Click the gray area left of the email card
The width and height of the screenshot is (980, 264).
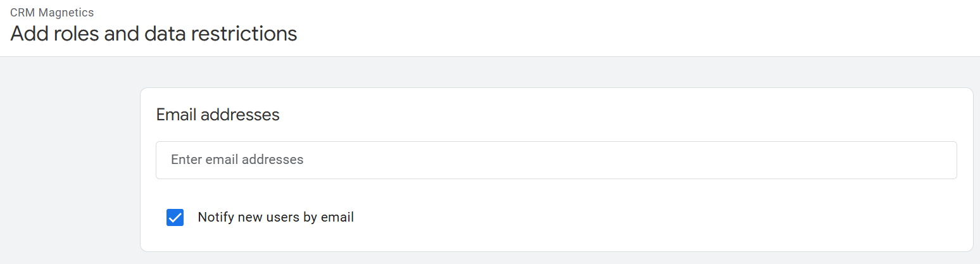[x=70, y=165]
